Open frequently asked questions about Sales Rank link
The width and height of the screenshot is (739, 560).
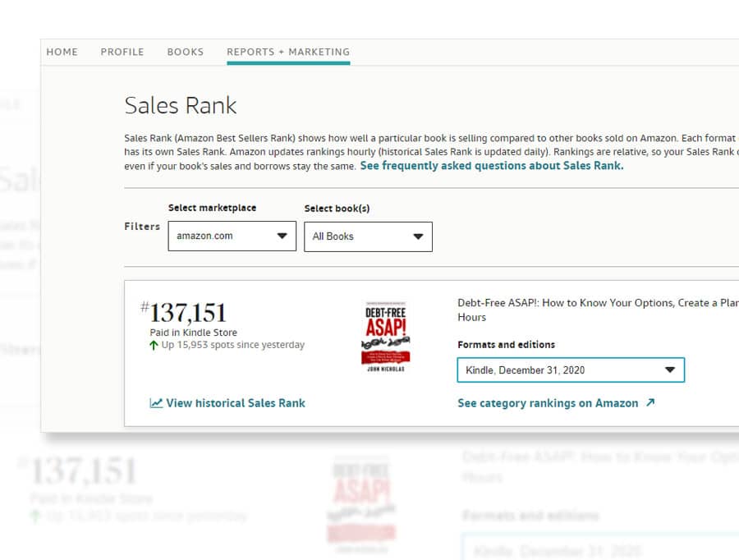(x=492, y=166)
